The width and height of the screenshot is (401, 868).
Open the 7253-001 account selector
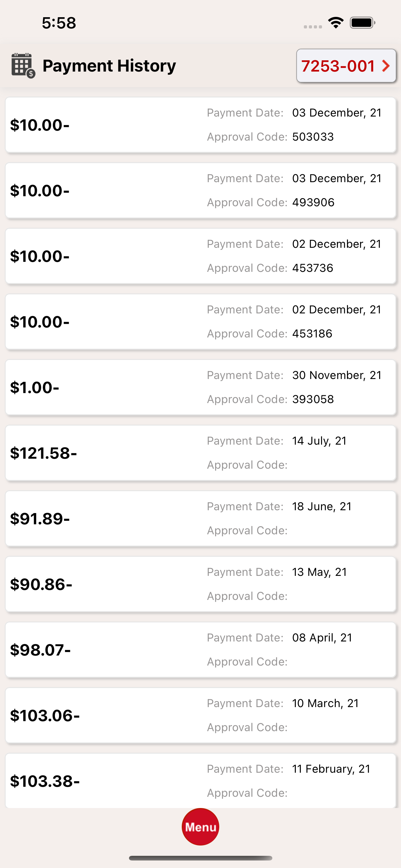pyautogui.click(x=346, y=66)
